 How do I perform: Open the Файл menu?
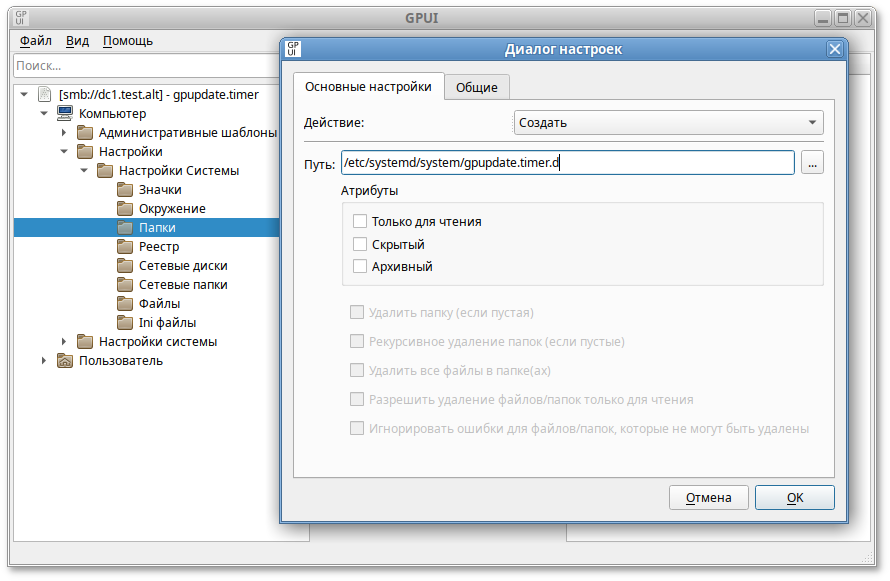[x=36, y=41]
